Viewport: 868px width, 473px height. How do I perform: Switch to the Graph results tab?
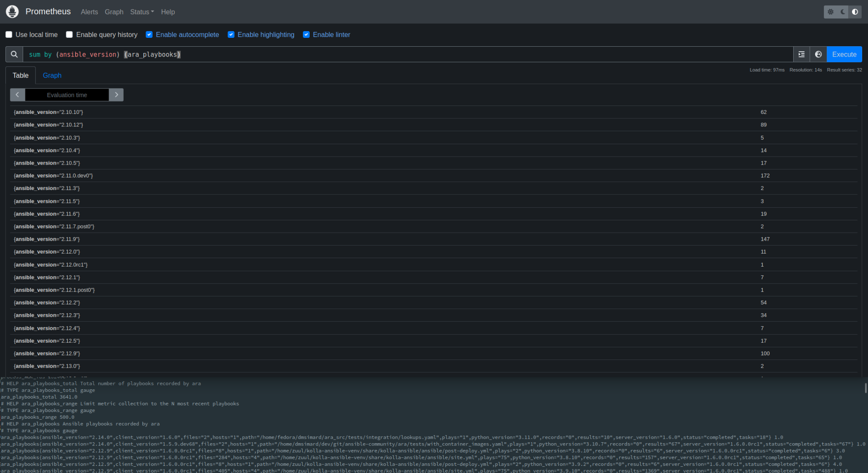(52, 76)
